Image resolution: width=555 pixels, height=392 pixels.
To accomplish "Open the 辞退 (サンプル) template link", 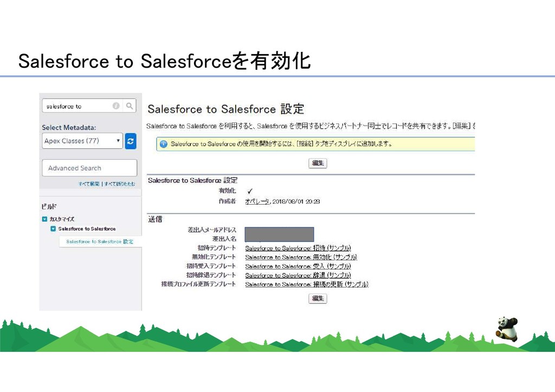I will (x=298, y=275).
